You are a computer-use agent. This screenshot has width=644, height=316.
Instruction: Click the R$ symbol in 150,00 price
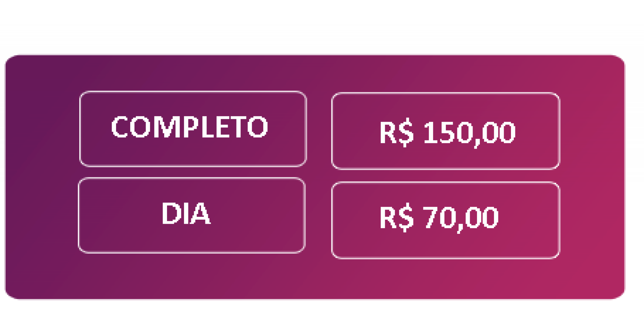(397, 133)
